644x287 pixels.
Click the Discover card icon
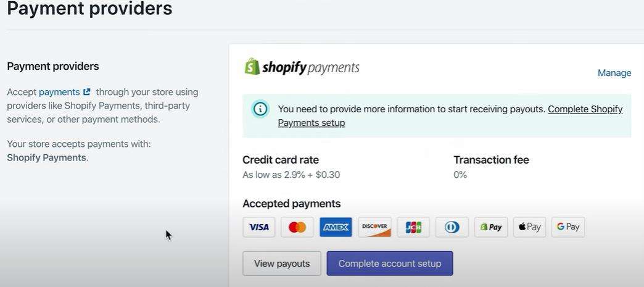click(x=374, y=227)
